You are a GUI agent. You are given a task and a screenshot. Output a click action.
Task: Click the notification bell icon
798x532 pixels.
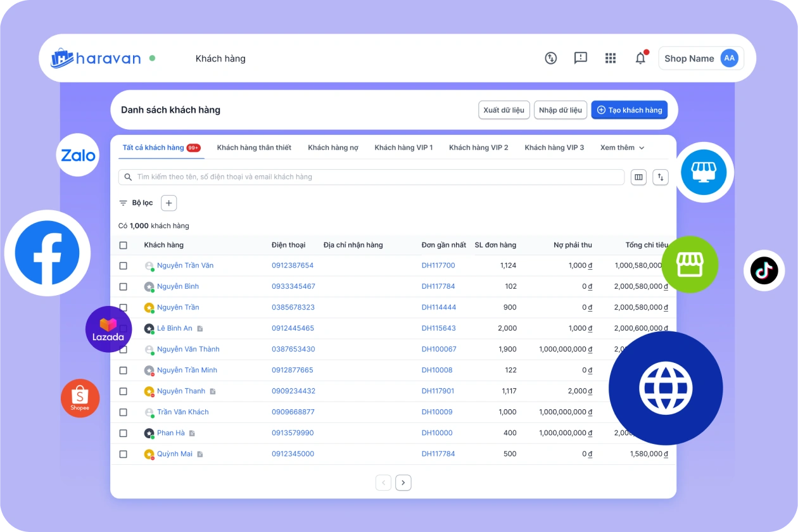click(x=640, y=58)
